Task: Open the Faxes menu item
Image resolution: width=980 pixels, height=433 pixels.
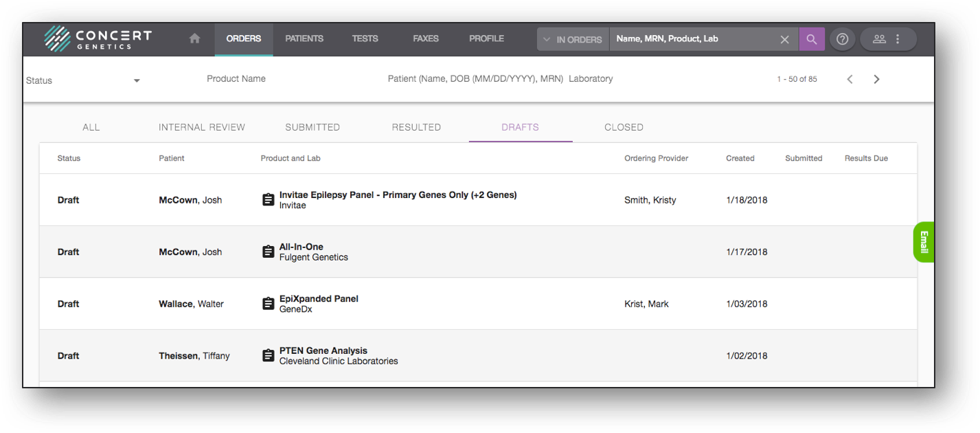Action: [426, 38]
